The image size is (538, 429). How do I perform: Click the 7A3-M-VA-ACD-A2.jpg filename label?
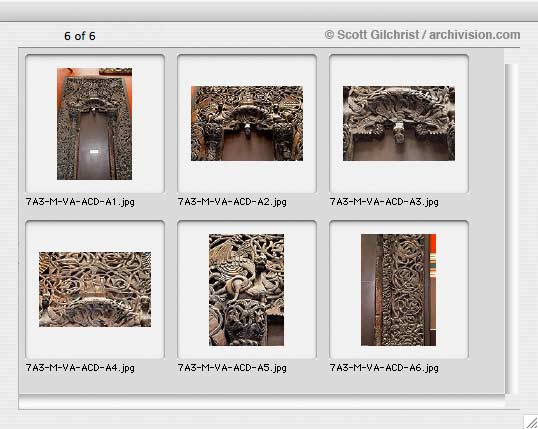click(x=232, y=202)
